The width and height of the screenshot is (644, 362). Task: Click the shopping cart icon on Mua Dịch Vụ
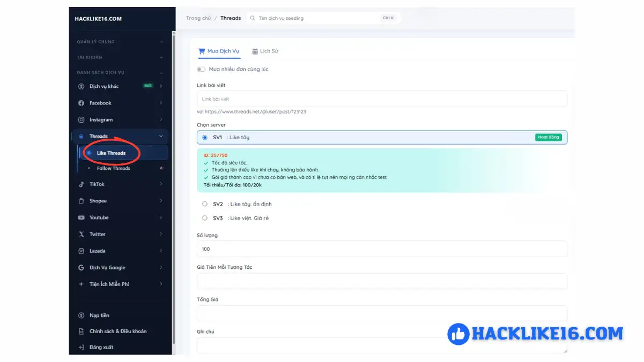pyautogui.click(x=202, y=51)
